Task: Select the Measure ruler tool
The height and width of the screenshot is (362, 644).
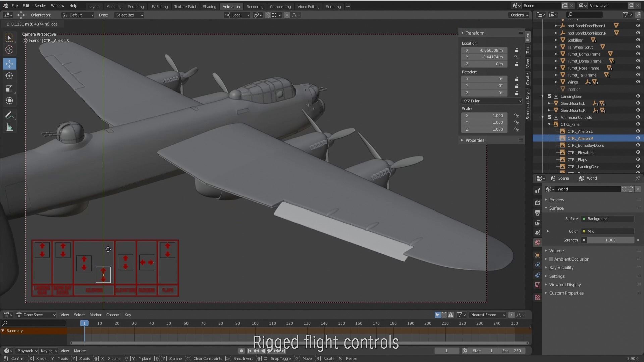Action: [9, 128]
